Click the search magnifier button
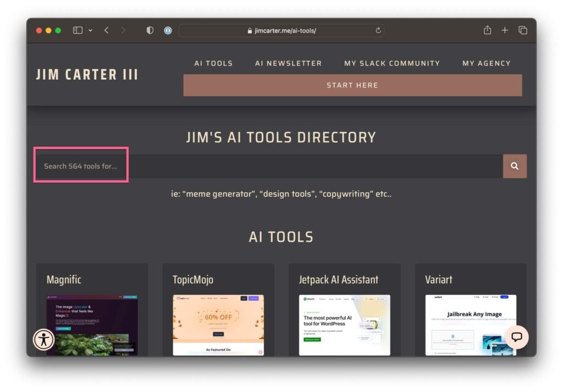The width and height of the screenshot is (563, 392). pos(514,166)
